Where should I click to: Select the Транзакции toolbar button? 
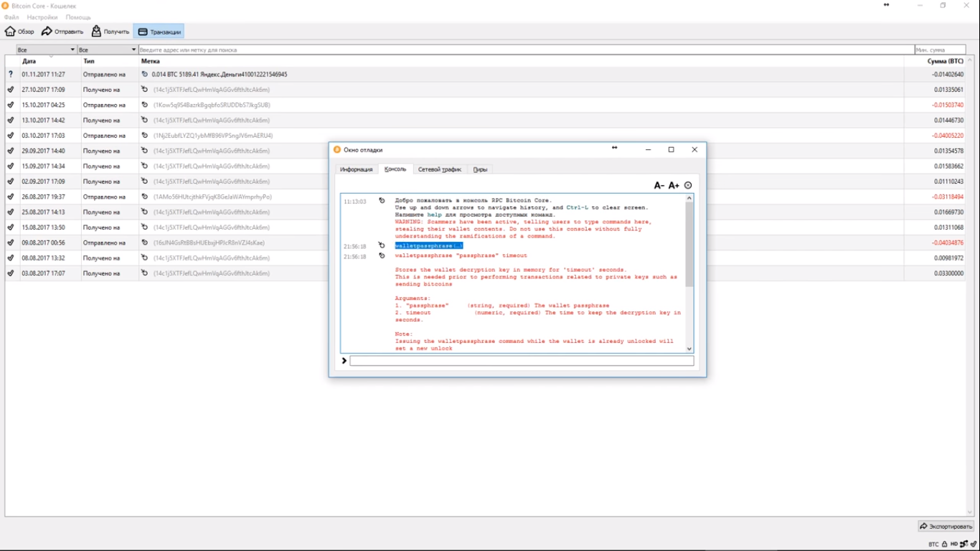tap(159, 32)
